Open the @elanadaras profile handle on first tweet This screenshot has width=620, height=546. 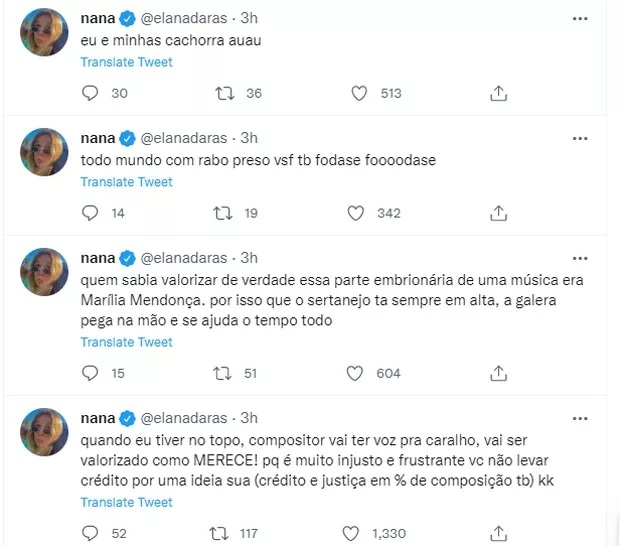coord(187,18)
